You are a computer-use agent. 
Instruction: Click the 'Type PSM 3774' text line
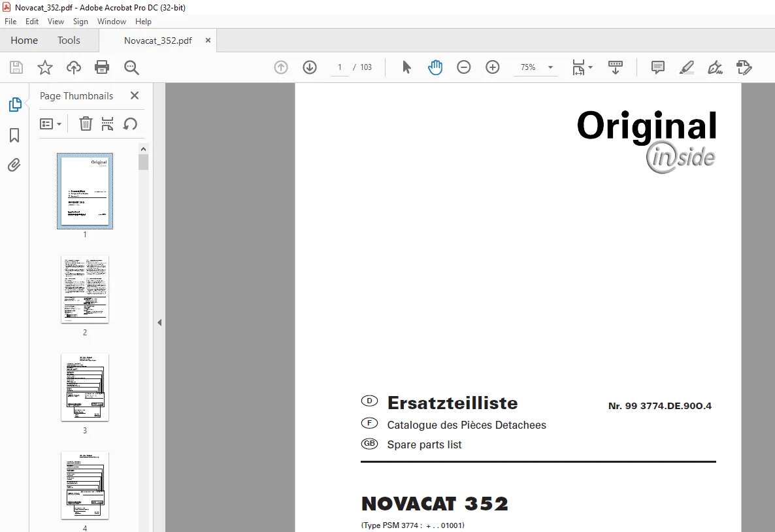(413, 525)
